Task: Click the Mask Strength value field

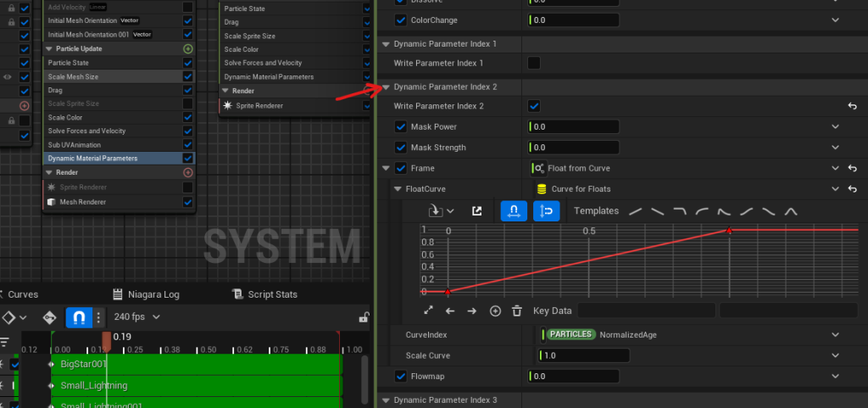Action: [x=574, y=148]
